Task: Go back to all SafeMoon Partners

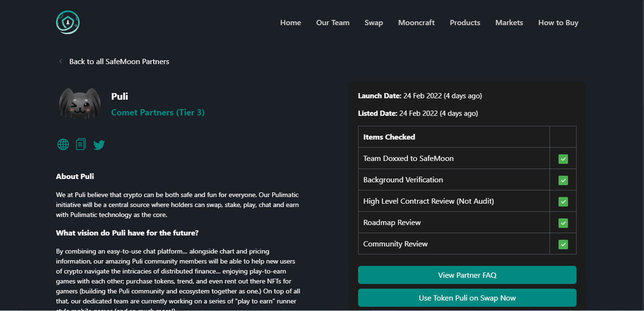Action: pos(119,62)
